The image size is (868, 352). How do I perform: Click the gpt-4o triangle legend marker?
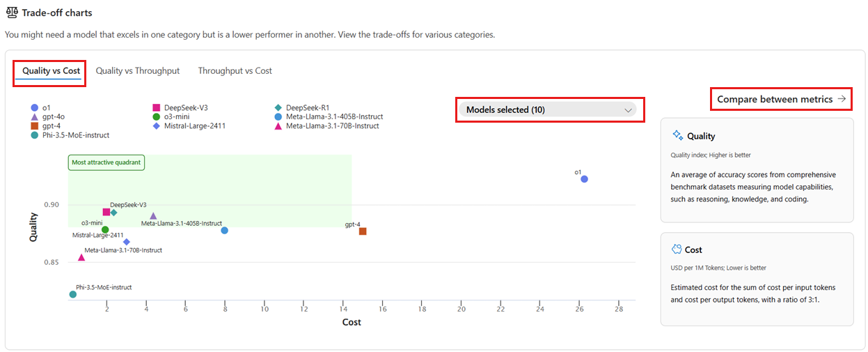(x=34, y=117)
